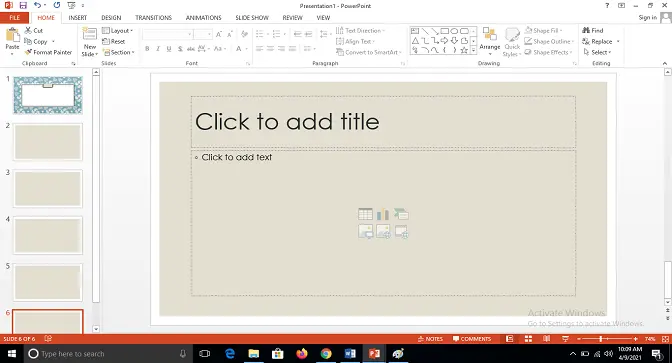
Task: Open the Select dropdown in Editing
Action: [x=597, y=52]
